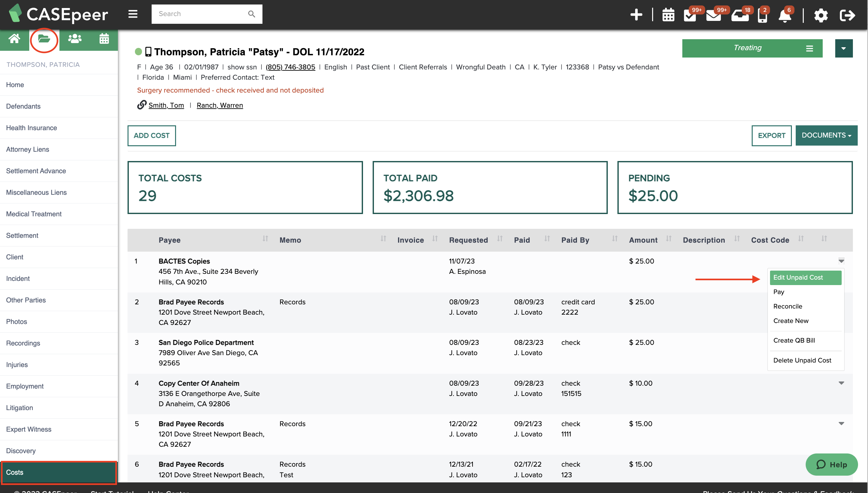Open Attorney Liens in the sidebar
868x493 pixels.
click(59, 149)
